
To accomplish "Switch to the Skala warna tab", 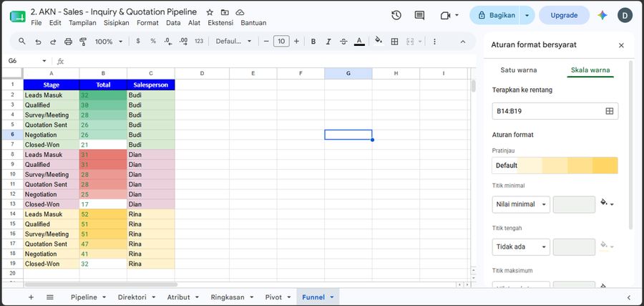I will (x=590, y=70).
